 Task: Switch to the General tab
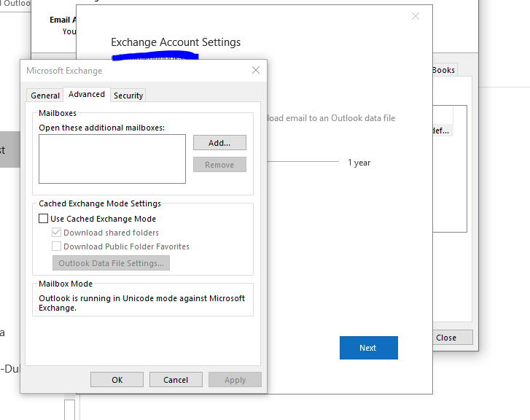point(45,96)
